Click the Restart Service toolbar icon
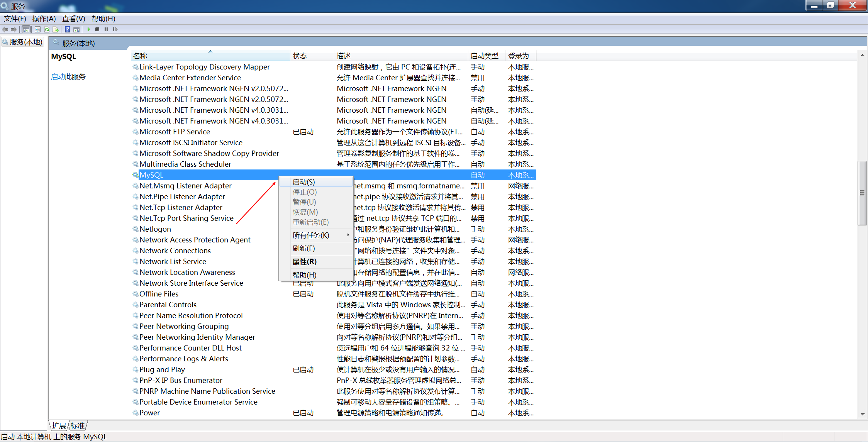This screenshot has width=868, height=442. [115, 29]
